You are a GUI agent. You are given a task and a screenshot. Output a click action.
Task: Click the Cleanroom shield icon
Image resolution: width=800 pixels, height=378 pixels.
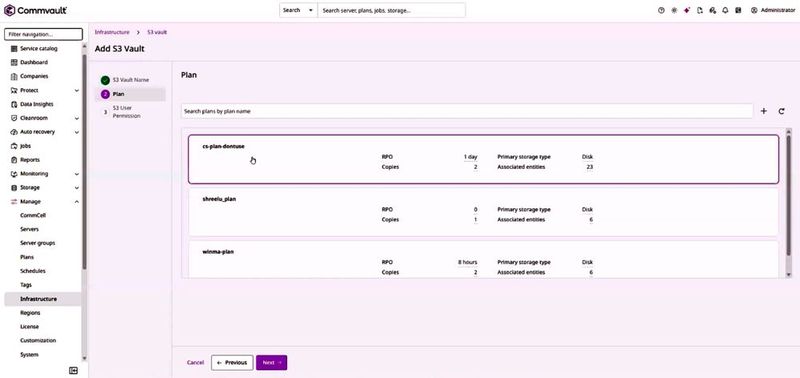(14, 118)
